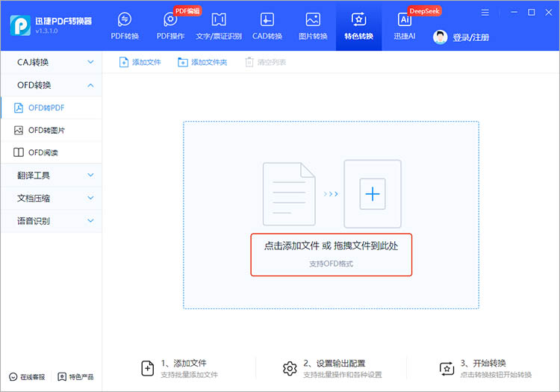Minimize the converter window

click(x=514, y=13)
